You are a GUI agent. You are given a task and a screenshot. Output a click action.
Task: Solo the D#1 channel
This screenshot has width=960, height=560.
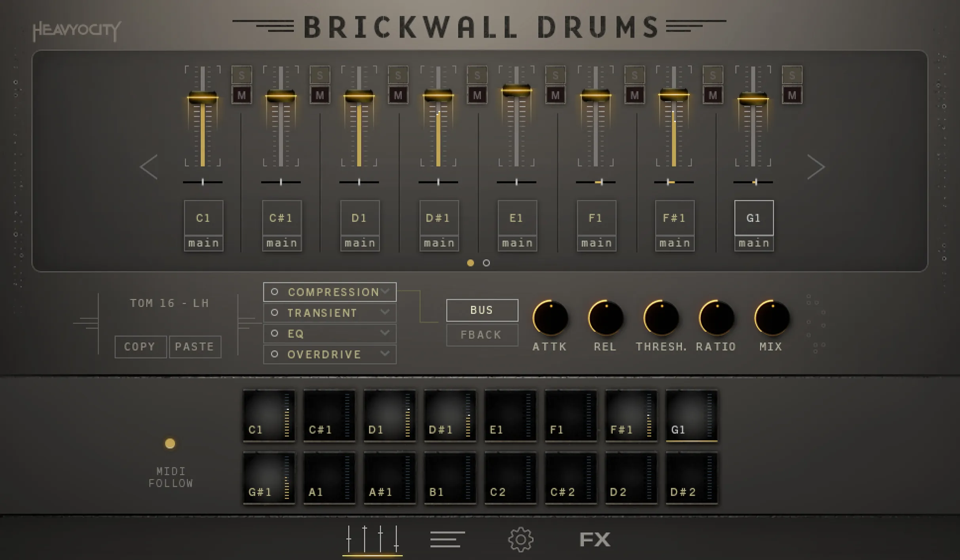477,75
